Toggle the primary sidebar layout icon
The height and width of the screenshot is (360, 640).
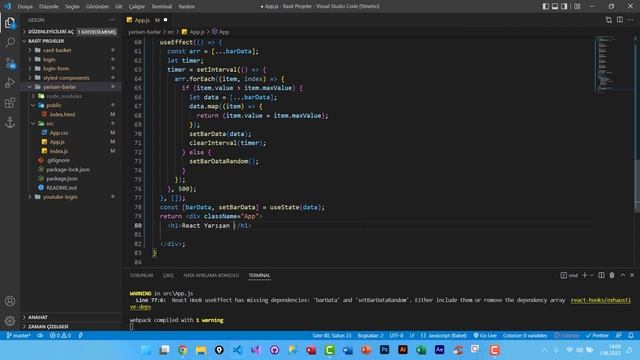pyautogui.click(x=546, y=6)
